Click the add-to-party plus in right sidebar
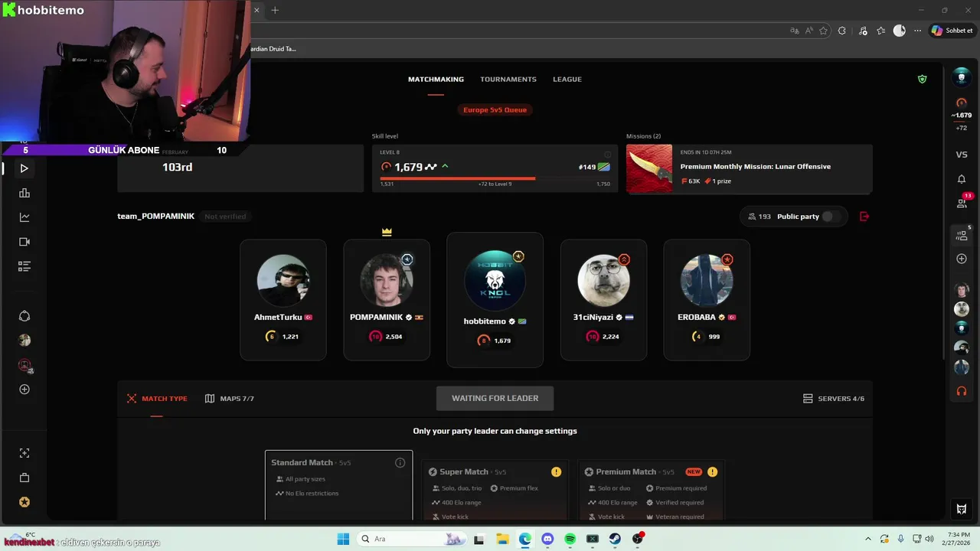 962,259
